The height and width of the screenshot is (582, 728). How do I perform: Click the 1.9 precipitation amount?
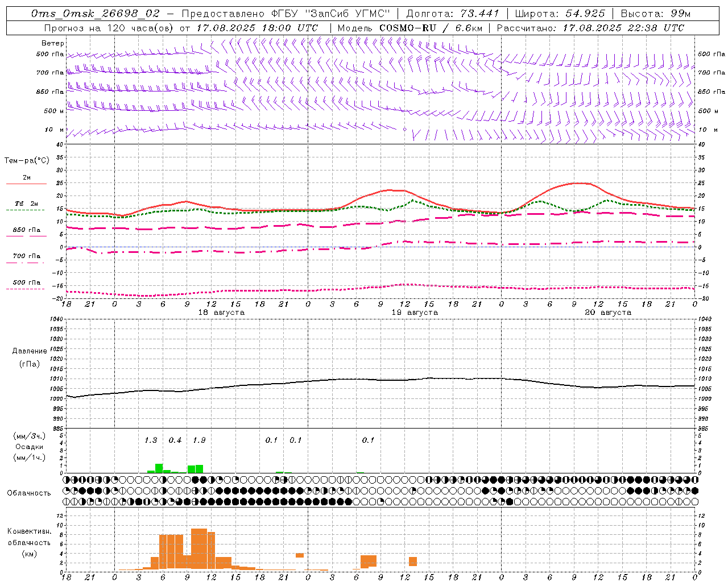coord(199,440)
